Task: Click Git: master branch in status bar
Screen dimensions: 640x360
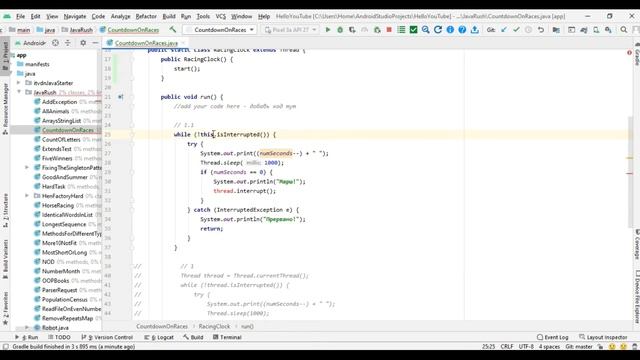Action: 579,347
